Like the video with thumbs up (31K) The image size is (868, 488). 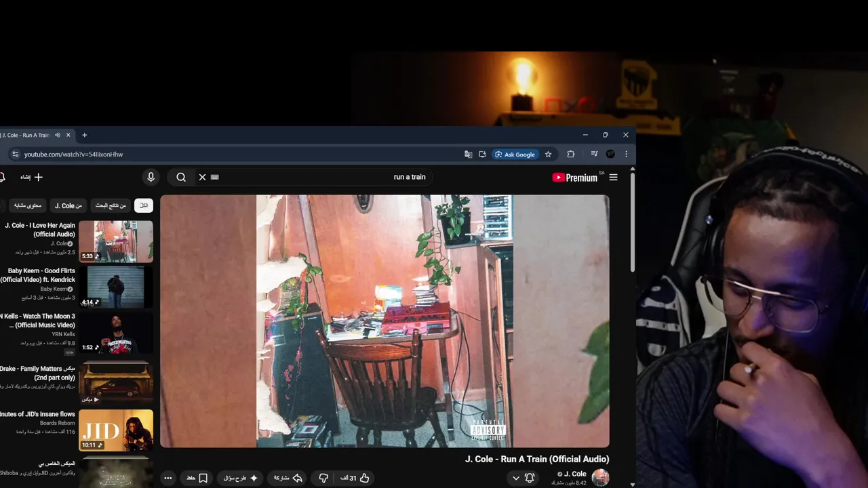(x=355, y=478)
